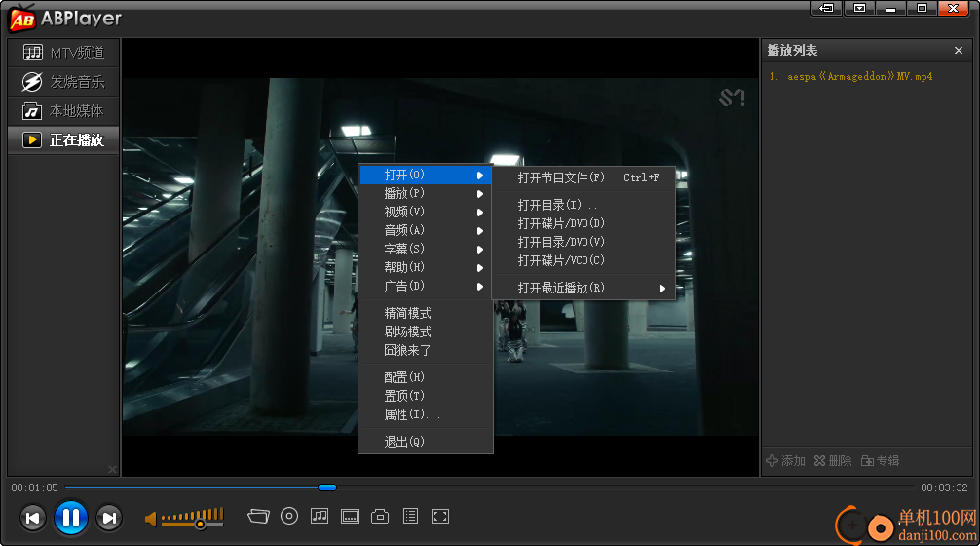This screenshot has height=546, width=980.
Task: Select 打开(O) context menu item
Action: pyautogui.click(x=426, y=175)
